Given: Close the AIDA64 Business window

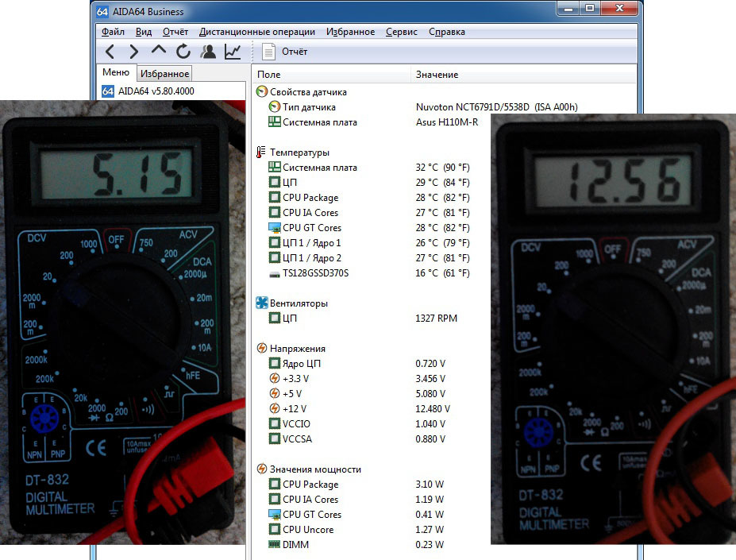Looking at the screenshot, I should (619, 9).
